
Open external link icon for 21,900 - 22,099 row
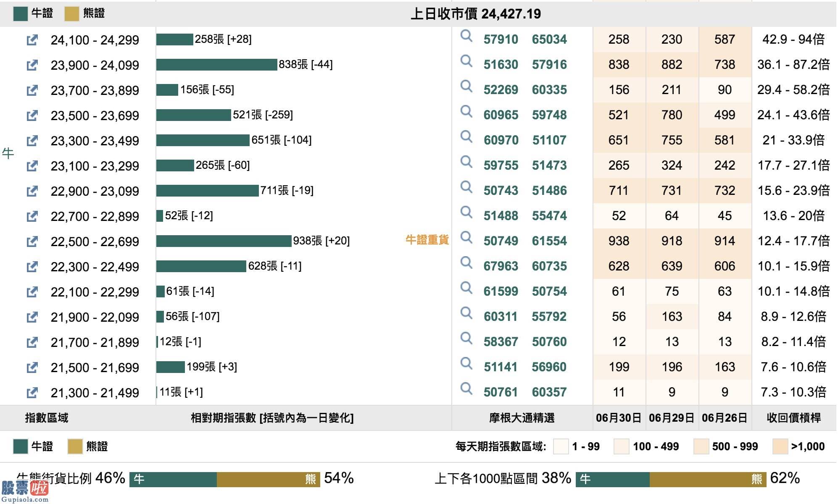[32, 317]
